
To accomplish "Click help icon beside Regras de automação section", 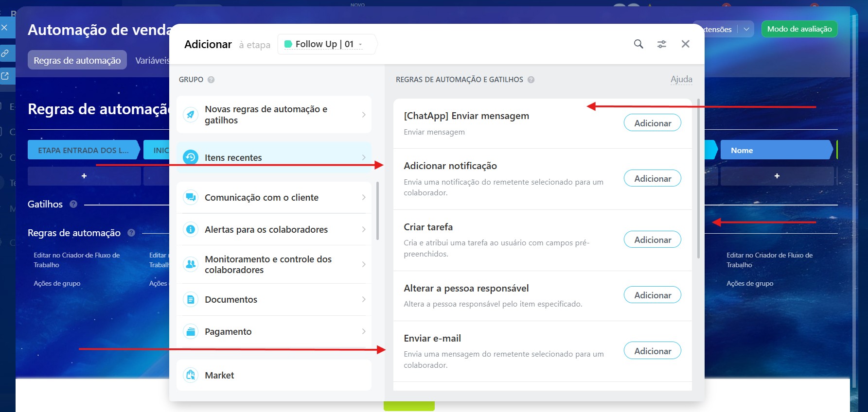I will 131,233.
